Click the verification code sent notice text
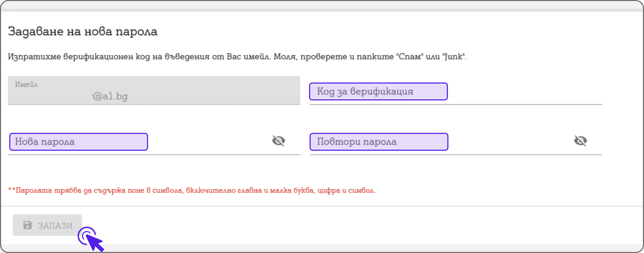 (x=237, y=57)
